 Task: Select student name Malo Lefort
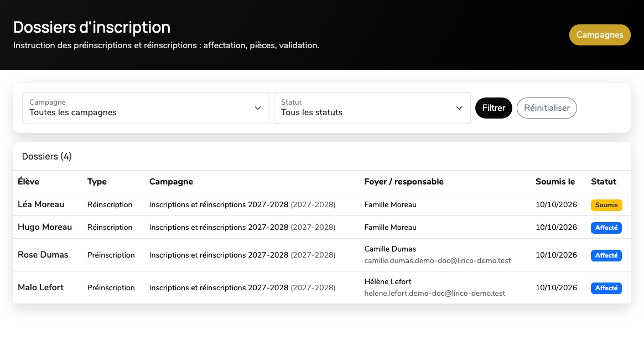[40, 287]
